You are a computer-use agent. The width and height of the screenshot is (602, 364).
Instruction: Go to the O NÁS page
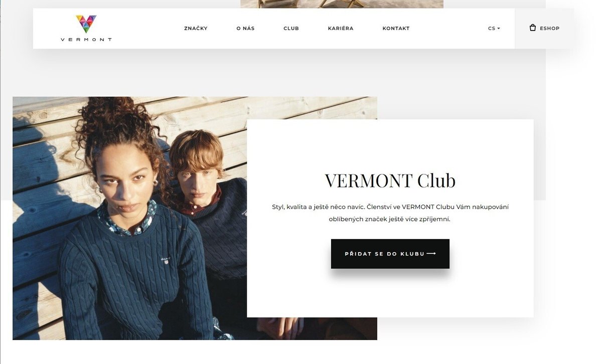pyautogui.click(x=245, y=29)
